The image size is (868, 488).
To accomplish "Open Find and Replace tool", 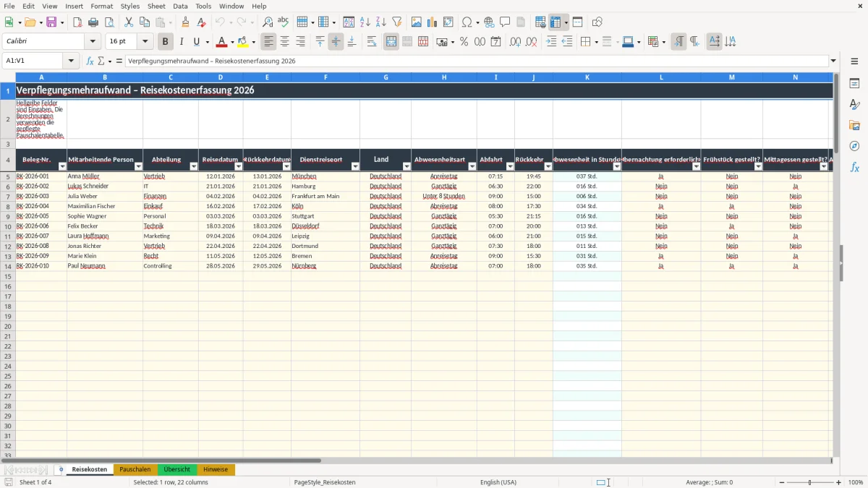I will [x=268, y=22].
